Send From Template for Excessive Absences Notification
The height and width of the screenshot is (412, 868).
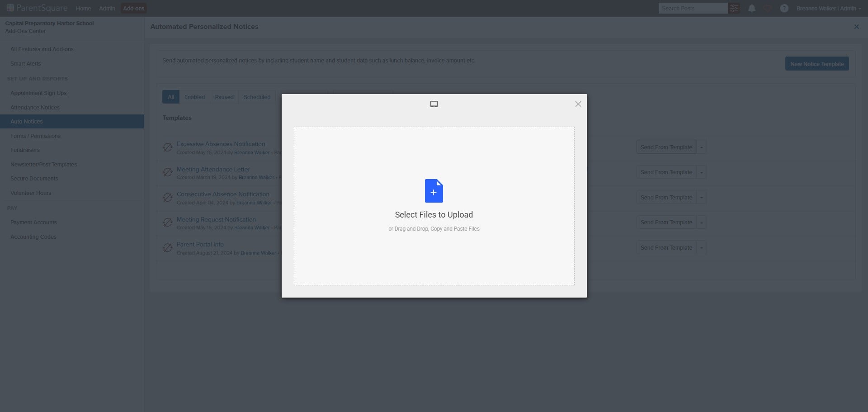[666, 147]
